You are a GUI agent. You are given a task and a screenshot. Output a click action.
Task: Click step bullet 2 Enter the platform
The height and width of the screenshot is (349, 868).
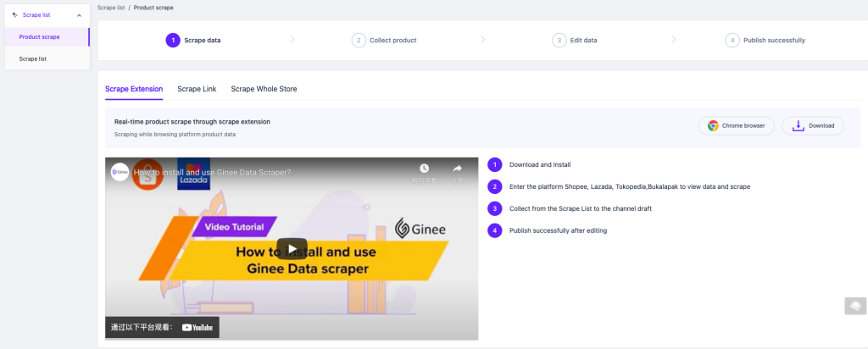tap(494, 187)
